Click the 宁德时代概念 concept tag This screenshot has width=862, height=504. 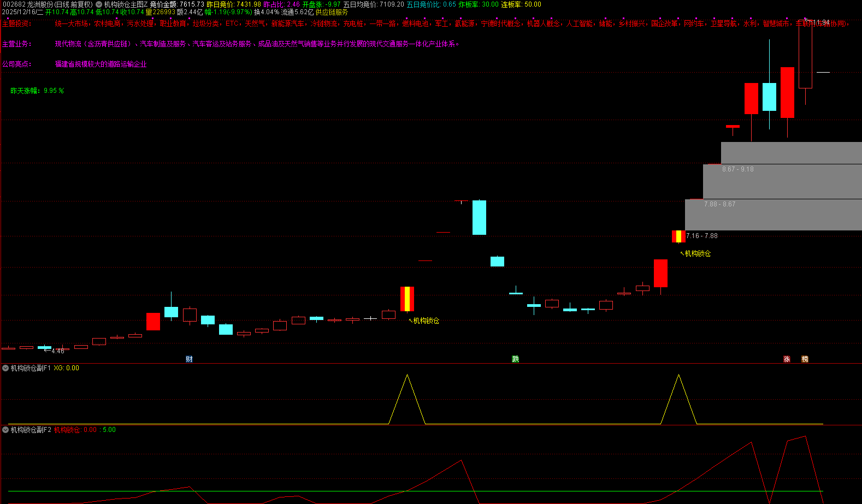[500, 24]
